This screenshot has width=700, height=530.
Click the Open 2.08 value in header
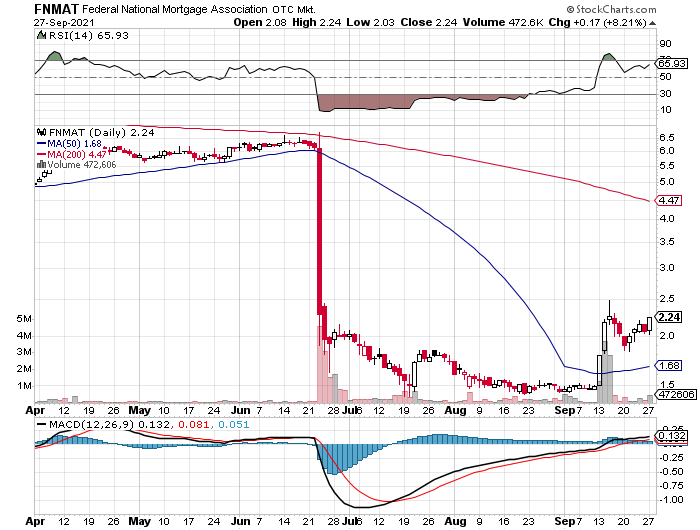click(260, 22)
